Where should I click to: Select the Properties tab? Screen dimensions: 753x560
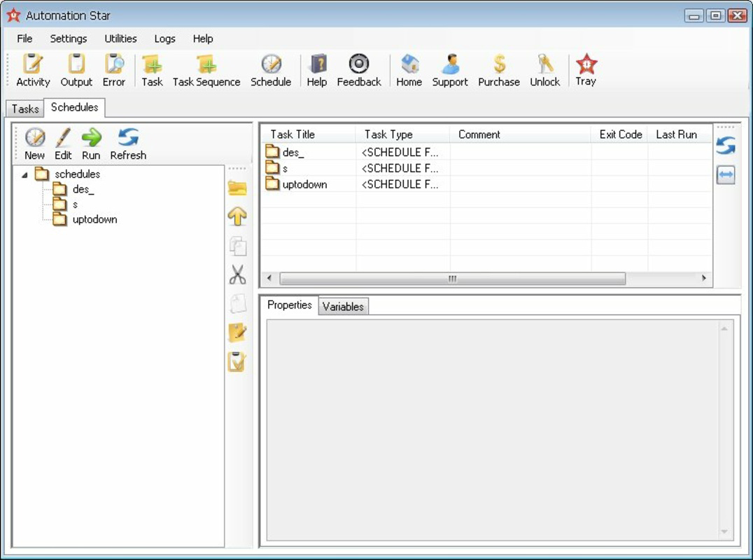290,305
